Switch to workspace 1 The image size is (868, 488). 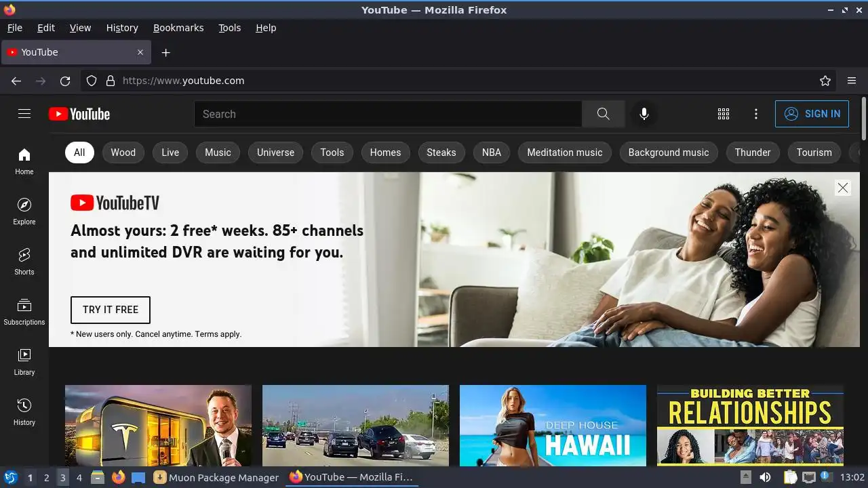tap(30, 478)
